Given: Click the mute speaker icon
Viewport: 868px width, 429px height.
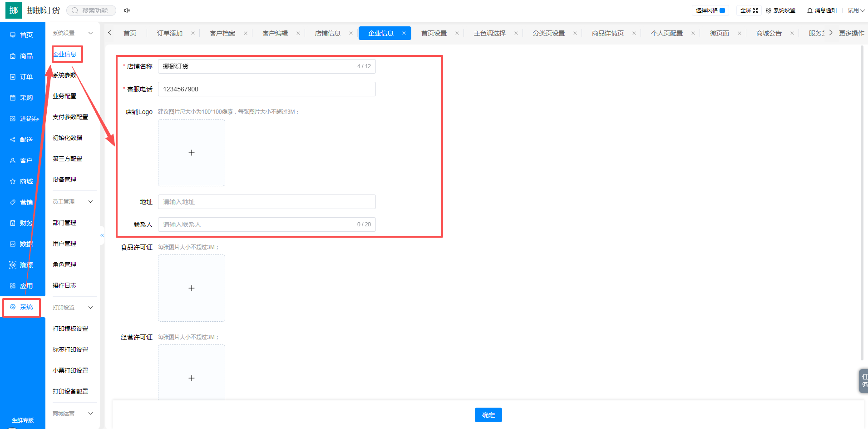Looking at the screenshot, I should pos(127,10).
